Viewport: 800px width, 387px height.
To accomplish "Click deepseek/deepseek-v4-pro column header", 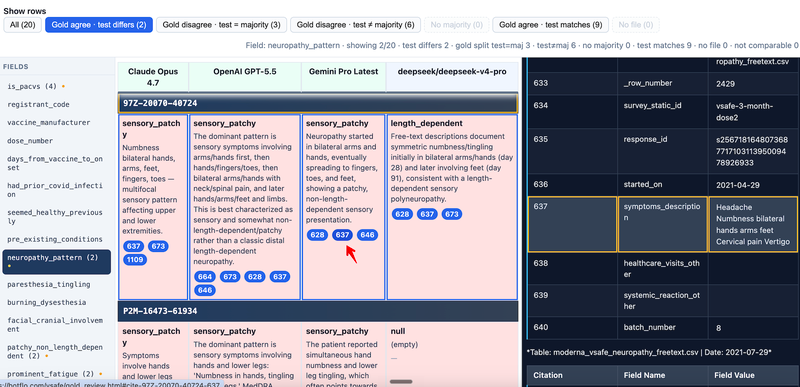I will coord(452,76).
